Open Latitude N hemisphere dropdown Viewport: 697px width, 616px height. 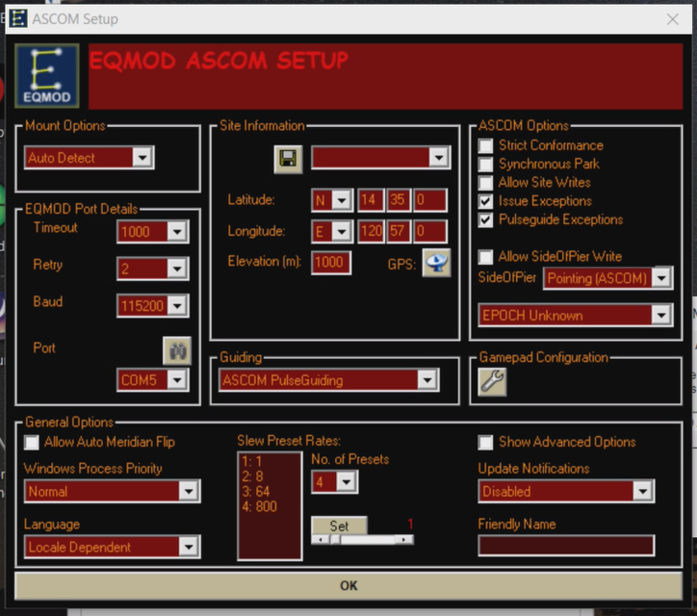(x=342, y=200)
